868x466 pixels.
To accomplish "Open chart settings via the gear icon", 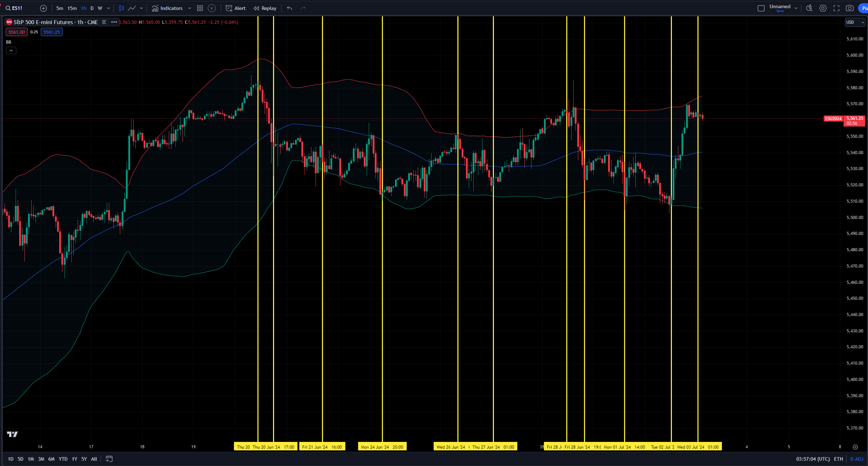I will point(823,8).
